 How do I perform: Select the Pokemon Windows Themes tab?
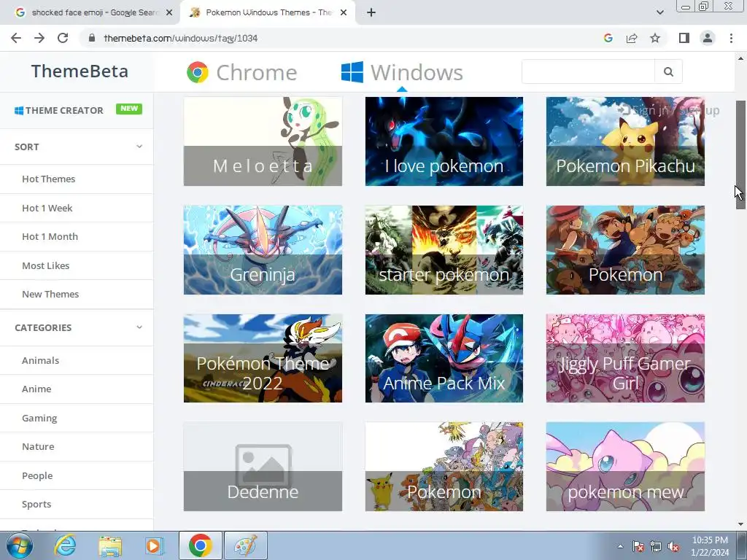[x=268, y=12]
